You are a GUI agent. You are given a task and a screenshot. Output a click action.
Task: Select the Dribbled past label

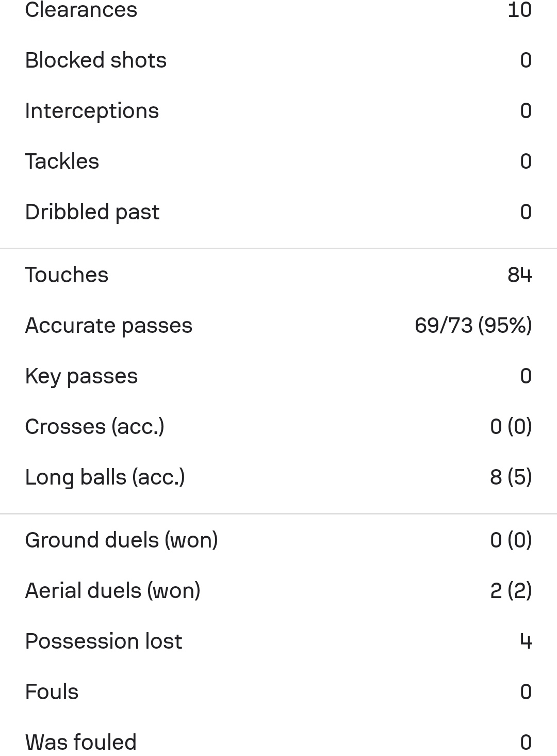[x=92, y=212]
